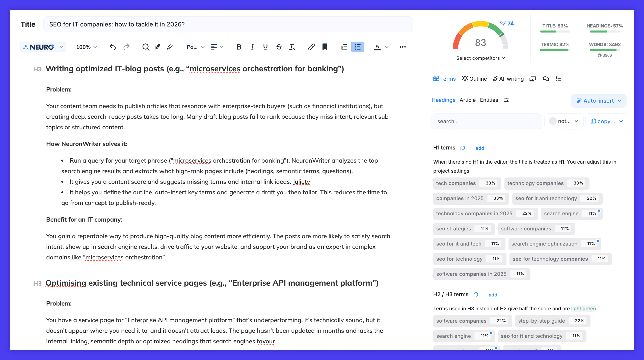Viewport: 644px width, 360px height.
Task: Select the highlighter marker tool
Action: tap(157, 47)
